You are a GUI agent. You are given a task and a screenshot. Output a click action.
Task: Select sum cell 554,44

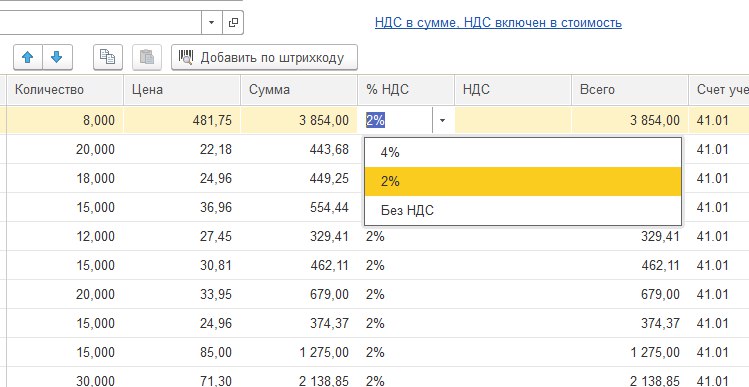pos(299,207)
